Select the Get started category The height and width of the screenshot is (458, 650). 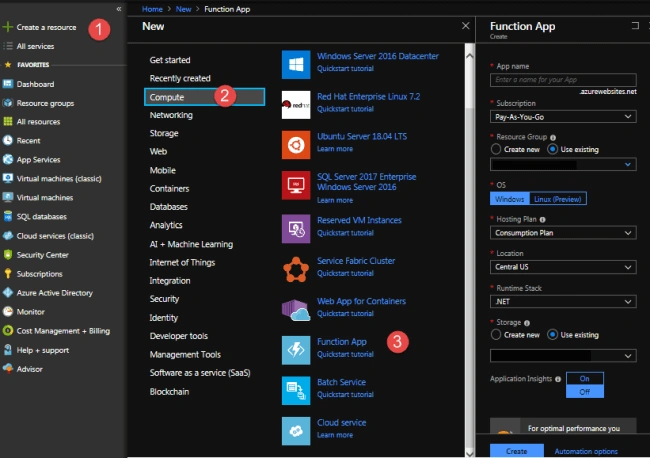click(170, 60)
